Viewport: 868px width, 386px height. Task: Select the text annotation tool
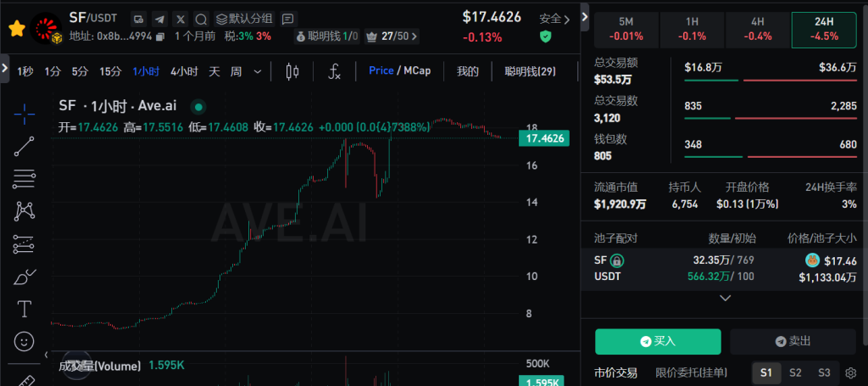point(25,308)
